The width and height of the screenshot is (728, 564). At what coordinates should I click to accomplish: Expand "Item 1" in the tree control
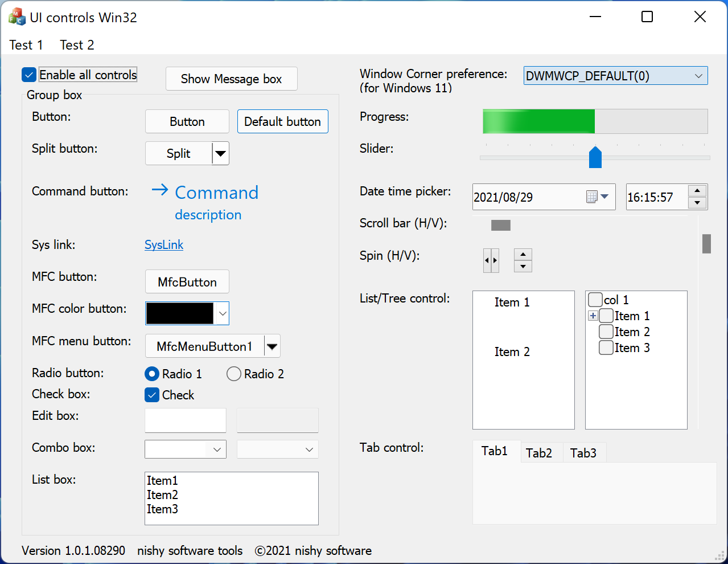[593, 316]
